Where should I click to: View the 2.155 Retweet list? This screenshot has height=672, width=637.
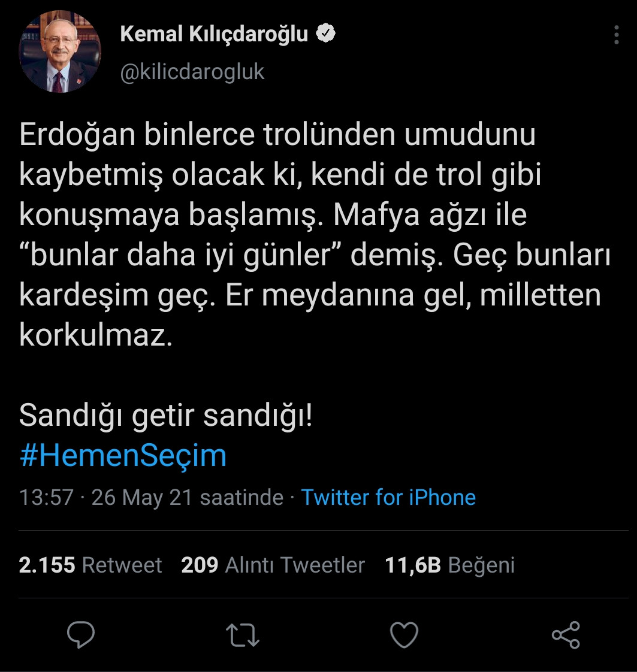[89, 564]
